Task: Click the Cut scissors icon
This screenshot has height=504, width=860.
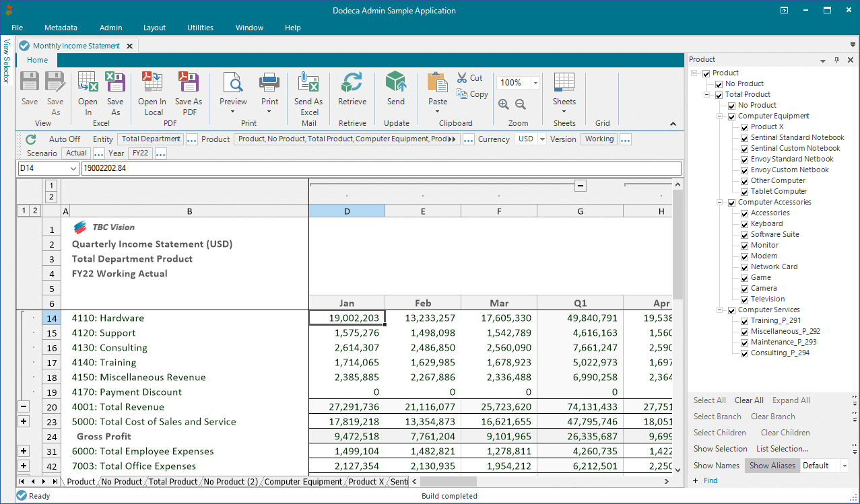Action: point(462,78)
